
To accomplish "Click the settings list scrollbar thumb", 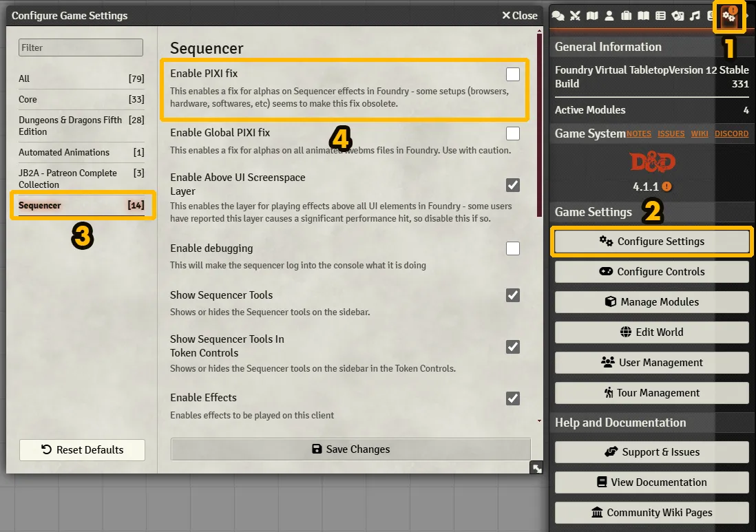I will (539, 125).
